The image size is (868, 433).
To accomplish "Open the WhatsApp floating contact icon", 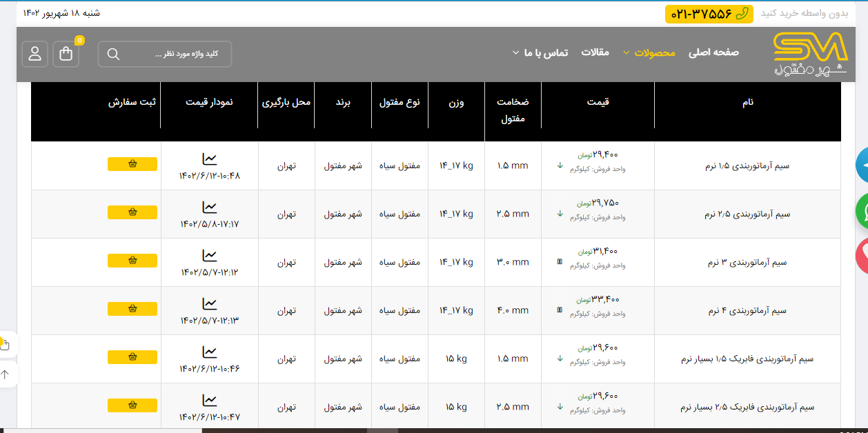I will pos(862,211).
